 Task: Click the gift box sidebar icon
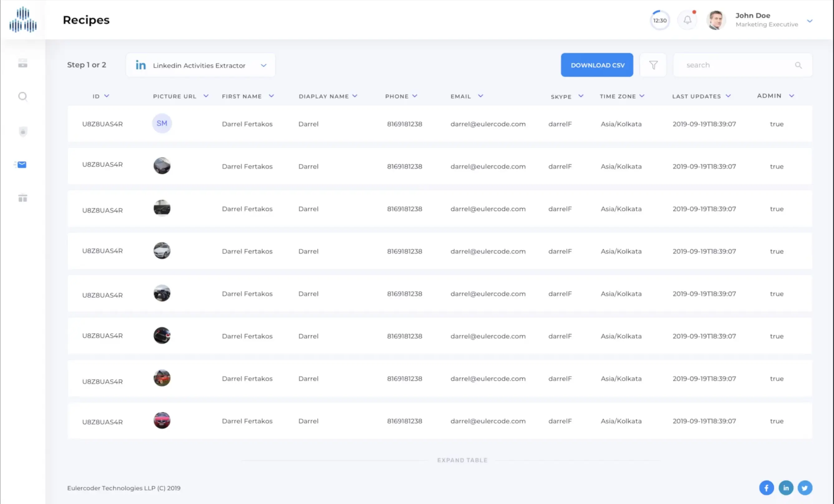23,198
